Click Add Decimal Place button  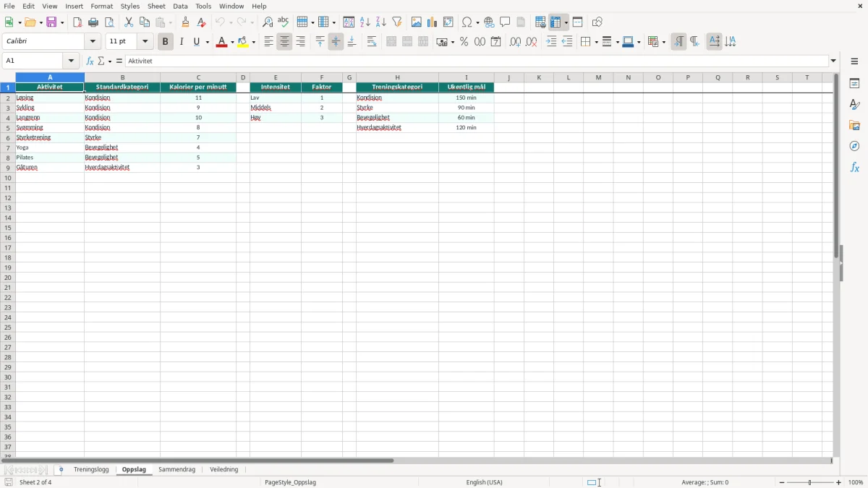(515, 42)
